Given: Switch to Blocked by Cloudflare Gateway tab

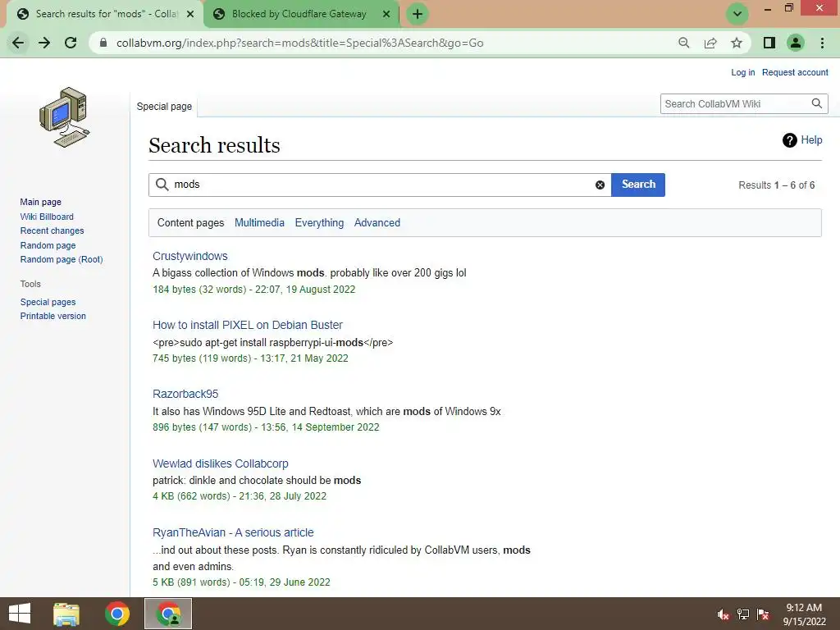Looking at the screenshot, I should (299, 14).
